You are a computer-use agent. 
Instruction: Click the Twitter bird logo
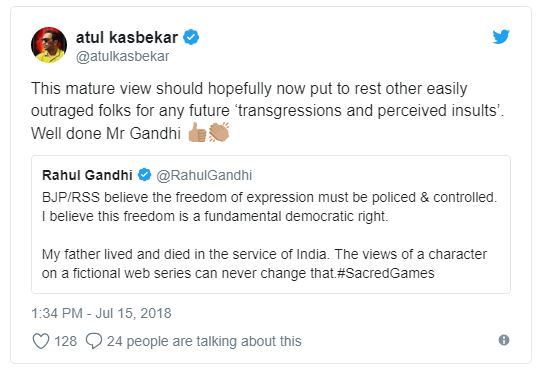pos(501,37)
